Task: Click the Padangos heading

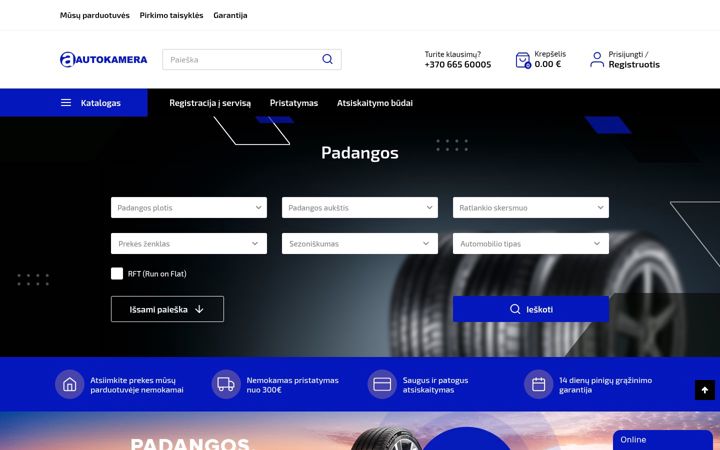Action: (x=360, y=152)
